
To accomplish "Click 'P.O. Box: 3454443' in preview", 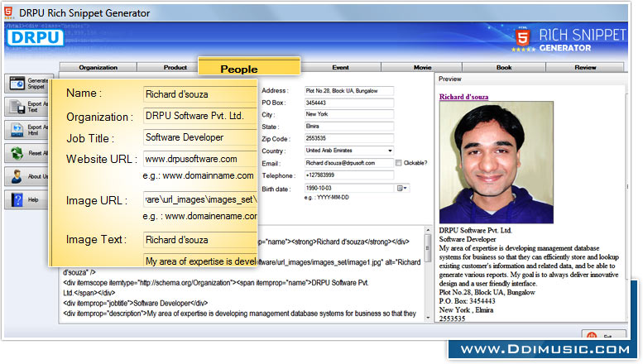I will coord(467,301).
